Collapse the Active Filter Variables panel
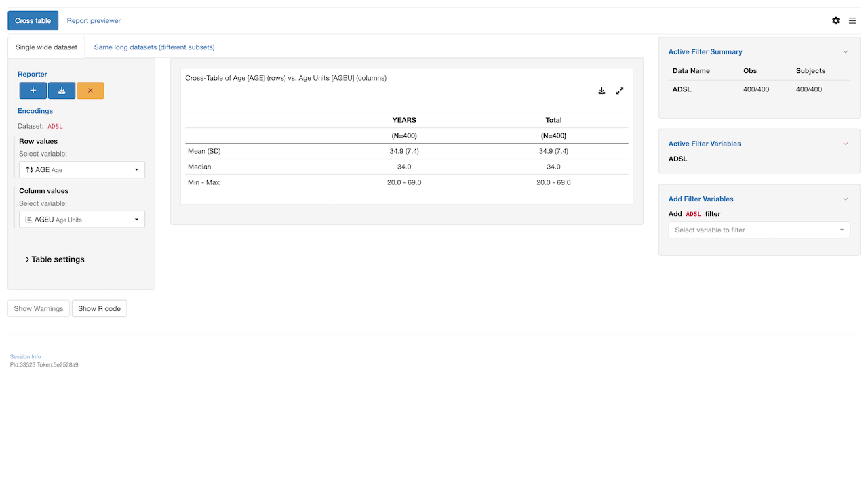The image size is (868, 500). (845, 144)
